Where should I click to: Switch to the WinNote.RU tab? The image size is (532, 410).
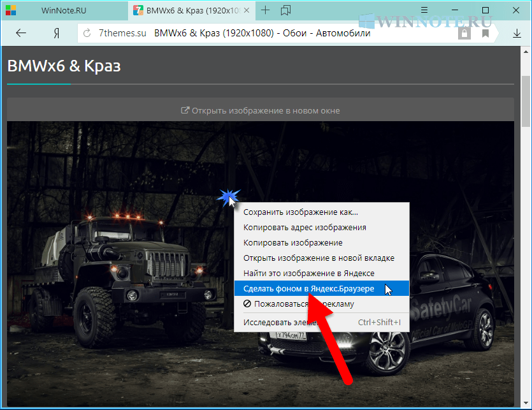[64, 10]
